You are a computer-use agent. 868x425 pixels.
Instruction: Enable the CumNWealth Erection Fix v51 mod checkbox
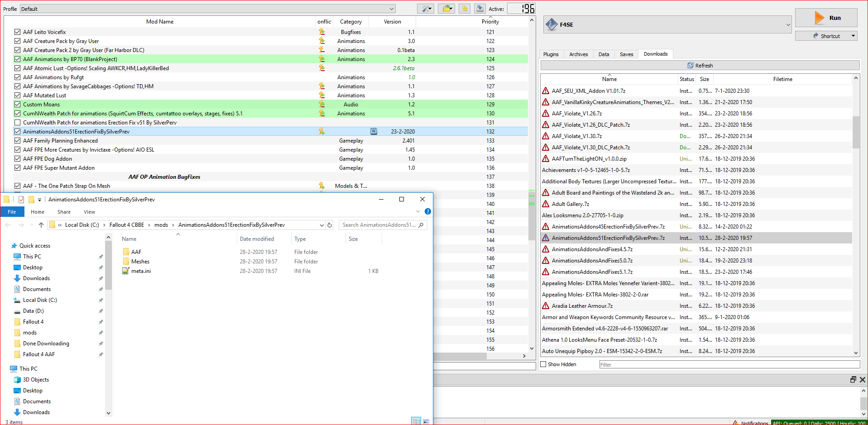(17, 122)
